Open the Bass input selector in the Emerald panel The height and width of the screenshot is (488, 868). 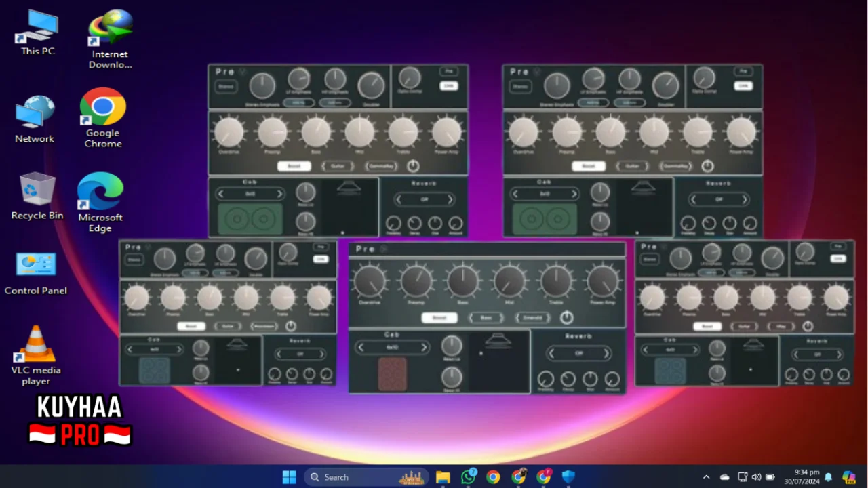486,317
